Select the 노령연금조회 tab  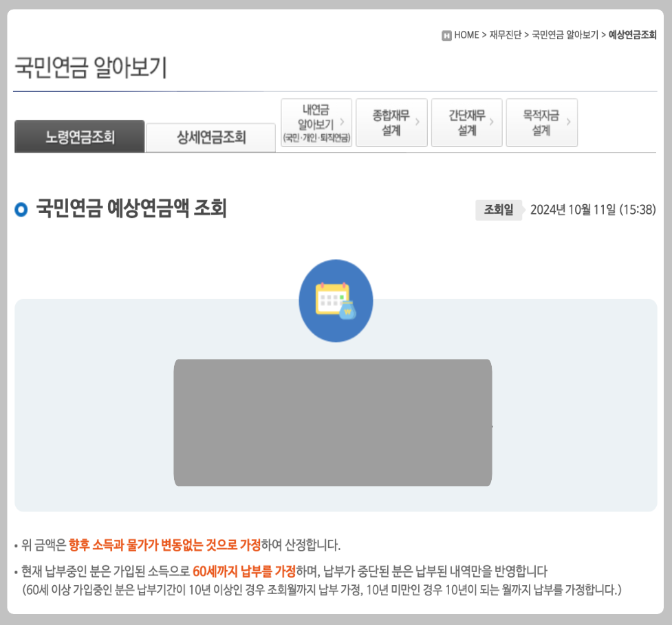coord(79,137)
